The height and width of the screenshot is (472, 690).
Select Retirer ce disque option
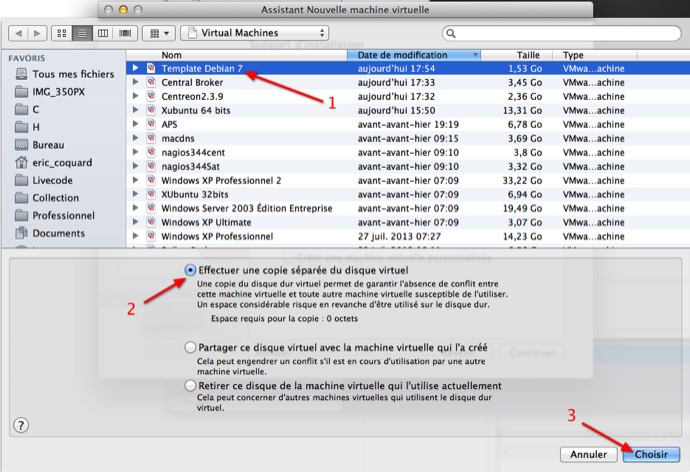click(x=190, y=385)
